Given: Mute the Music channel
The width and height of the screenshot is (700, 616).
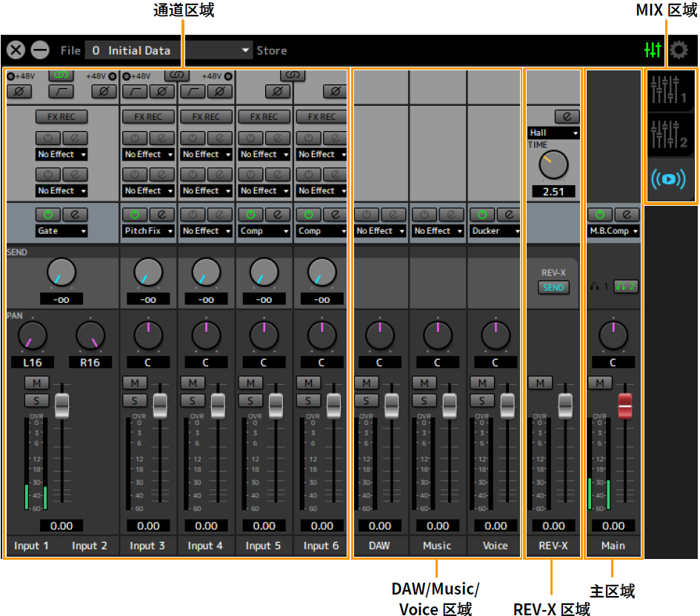Looking at the screenshot, I should click(x=424, y=383).
